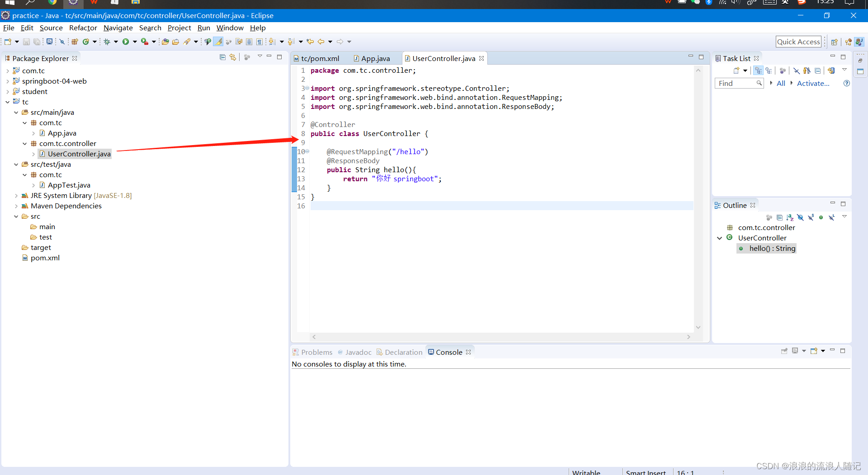The image size is (868, 475).
Task: Click Run Last Tool external tools icon
Action: point(145,42)
